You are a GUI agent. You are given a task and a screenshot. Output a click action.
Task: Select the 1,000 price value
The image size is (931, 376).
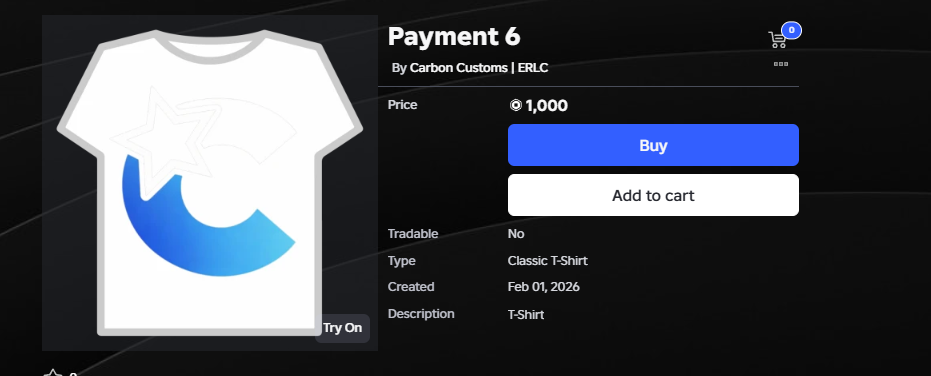[546, 106]
